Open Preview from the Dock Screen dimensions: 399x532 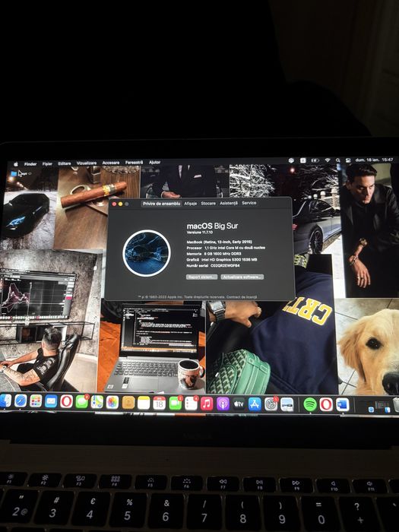pos(287,405)
